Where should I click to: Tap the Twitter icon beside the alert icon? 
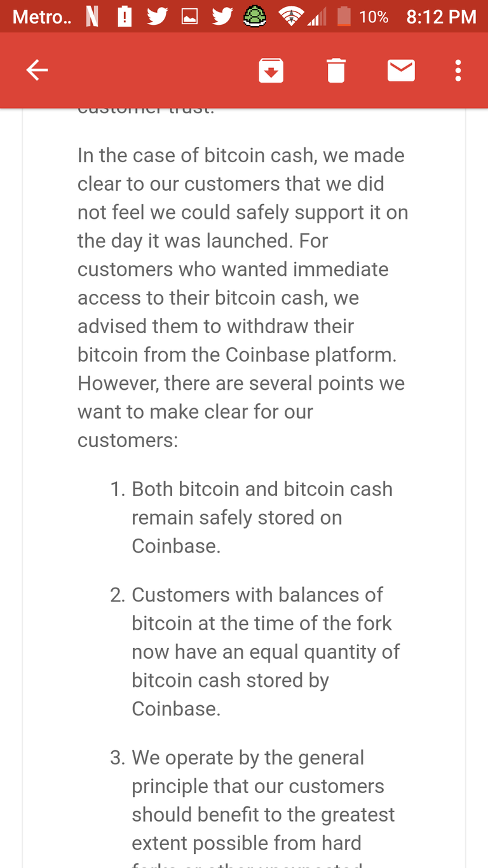pos(157,17)
